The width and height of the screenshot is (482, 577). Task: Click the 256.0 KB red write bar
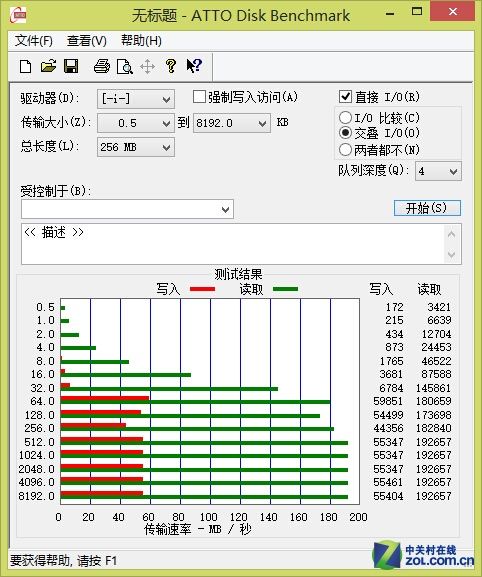click(93, 425)
